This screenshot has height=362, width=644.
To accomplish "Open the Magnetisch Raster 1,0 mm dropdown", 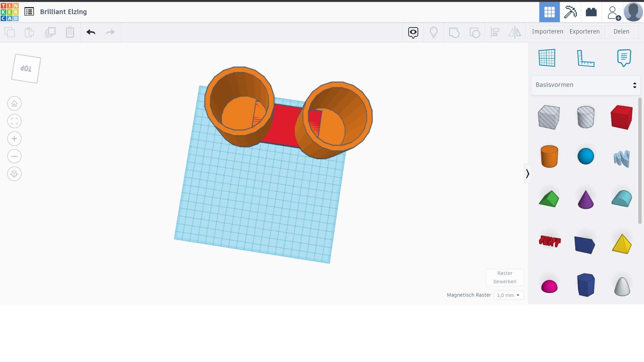I will point(508,295).
